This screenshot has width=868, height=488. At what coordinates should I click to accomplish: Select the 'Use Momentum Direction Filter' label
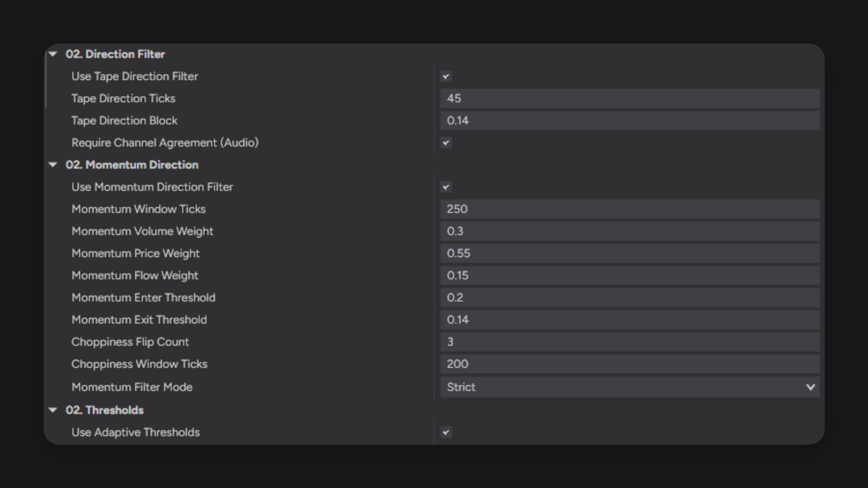pos(152,187)
